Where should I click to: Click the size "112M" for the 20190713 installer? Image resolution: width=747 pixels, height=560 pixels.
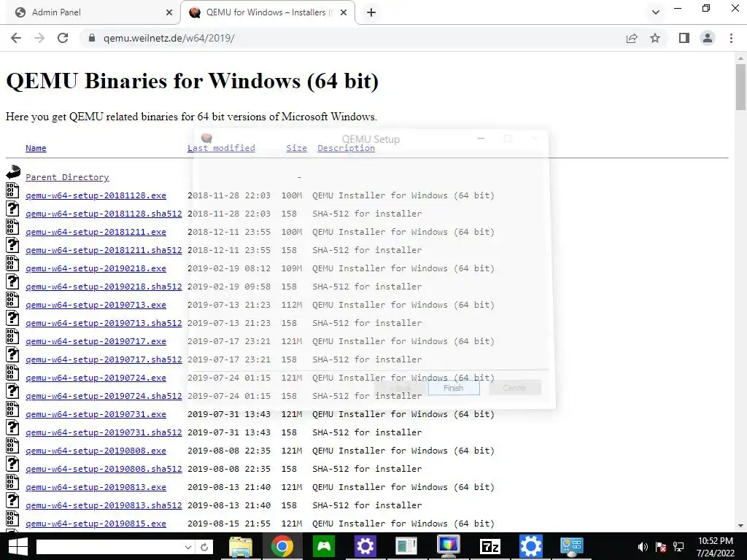pos(292,305)
